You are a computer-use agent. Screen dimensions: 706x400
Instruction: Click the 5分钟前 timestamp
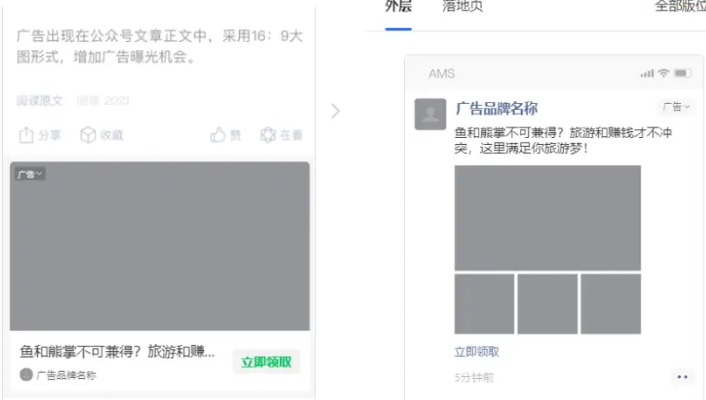point(474,377)
